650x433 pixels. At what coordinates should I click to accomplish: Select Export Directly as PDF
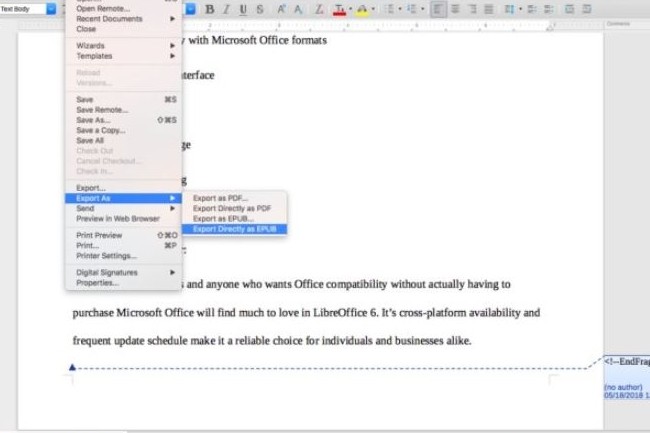click(234, 208)
